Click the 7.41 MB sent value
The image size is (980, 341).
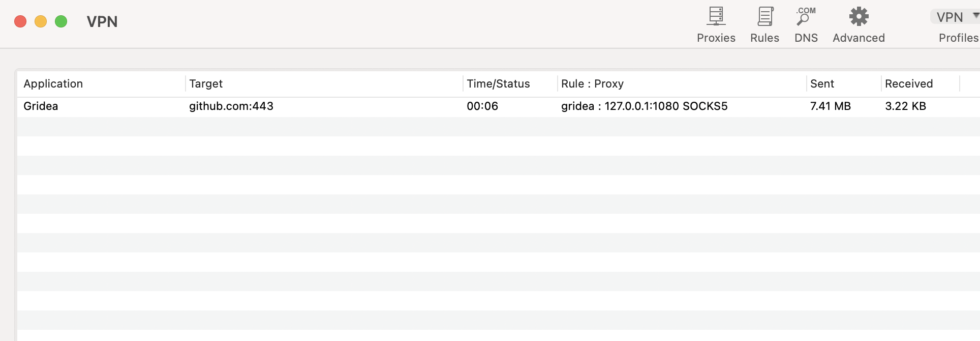click(x=830, y=106)
